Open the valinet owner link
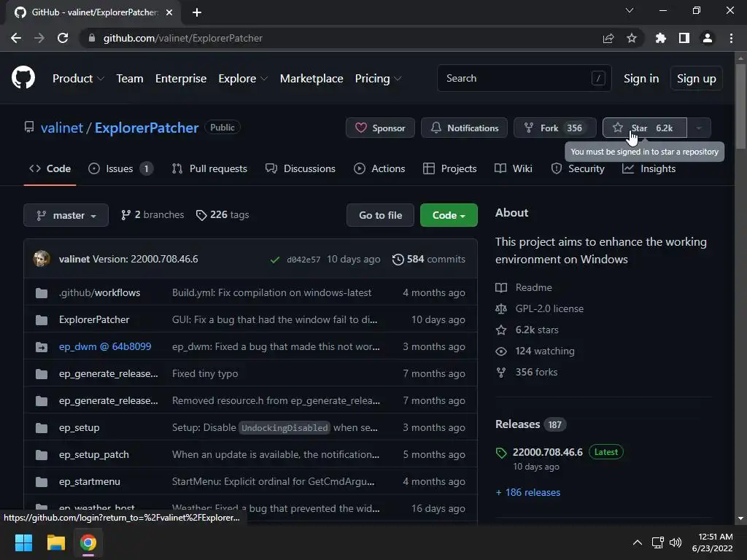Image resolution: width=747 pixels, height=560 pixels. [62, 128]
